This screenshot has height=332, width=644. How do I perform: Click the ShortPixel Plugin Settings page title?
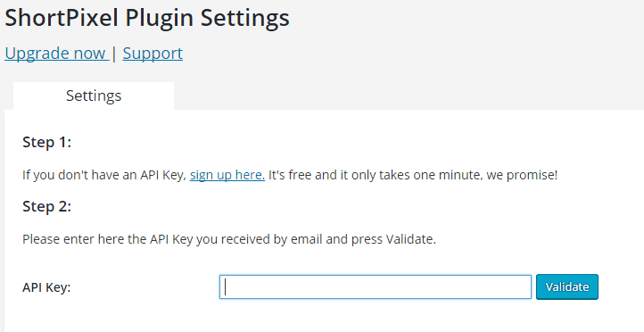click(x=147, y=18)
